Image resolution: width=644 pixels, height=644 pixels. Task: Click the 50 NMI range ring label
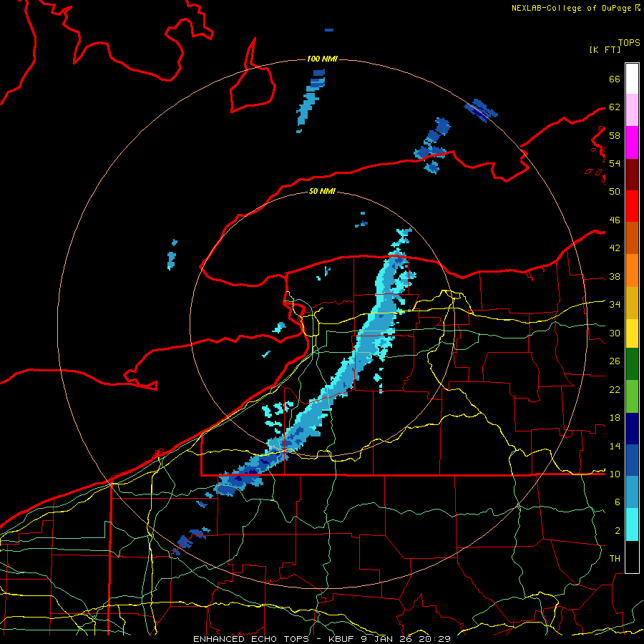(x=322, y=191)
